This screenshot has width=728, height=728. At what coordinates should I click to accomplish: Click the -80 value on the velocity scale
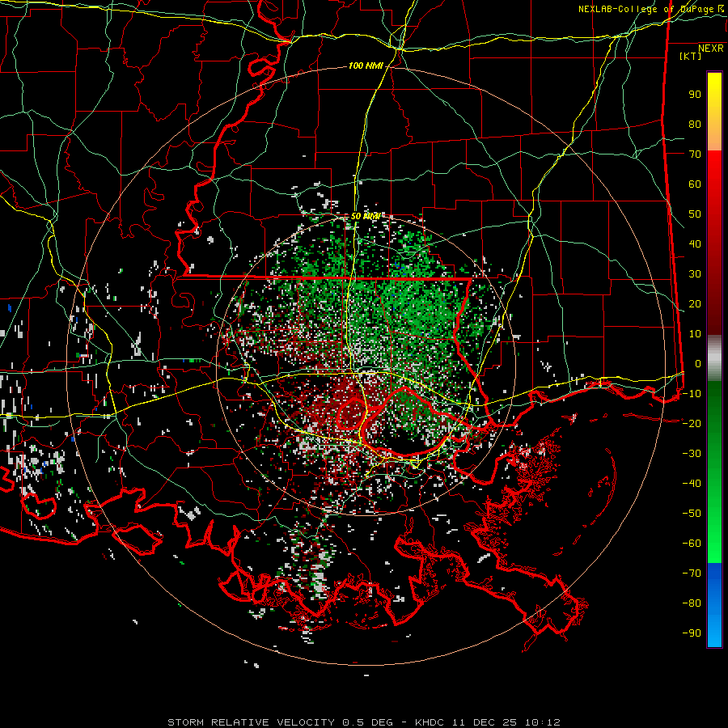pos(692,603)
